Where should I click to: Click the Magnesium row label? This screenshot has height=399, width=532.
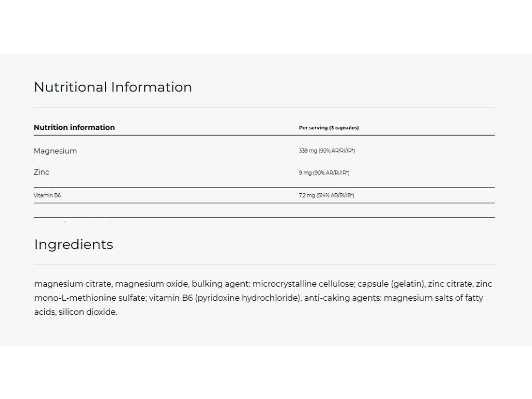55,151
